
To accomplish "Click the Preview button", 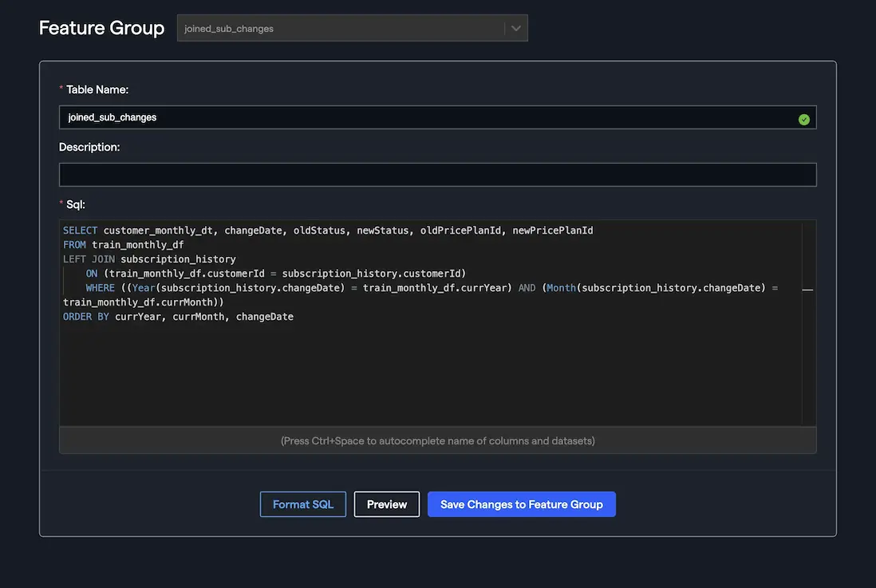I will tap(387, 504).
